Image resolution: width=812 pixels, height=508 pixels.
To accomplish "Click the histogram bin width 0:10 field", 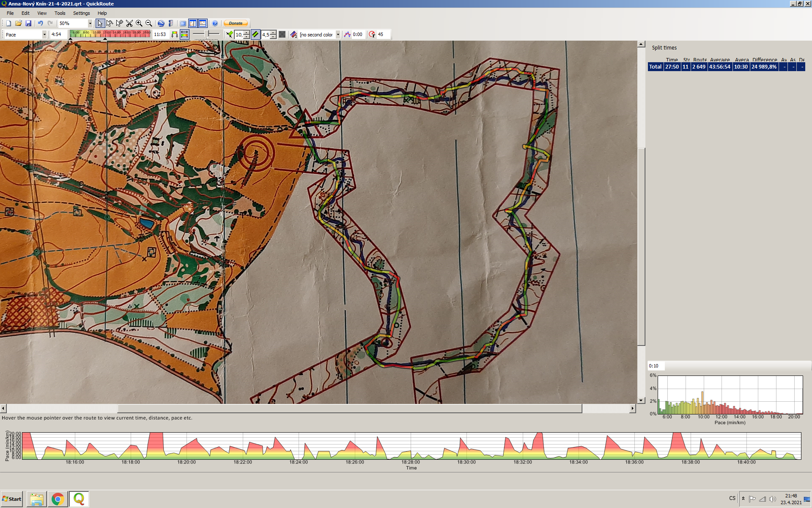I will [656, 366].
